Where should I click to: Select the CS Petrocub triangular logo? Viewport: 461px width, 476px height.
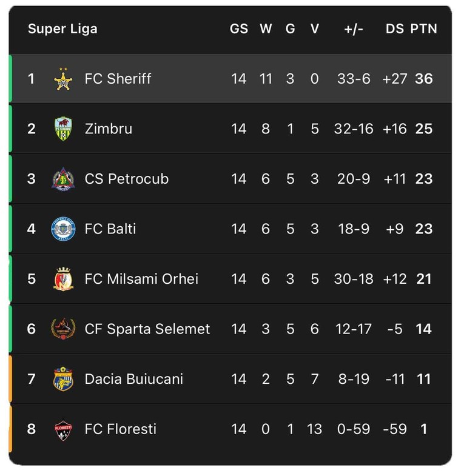63,179
